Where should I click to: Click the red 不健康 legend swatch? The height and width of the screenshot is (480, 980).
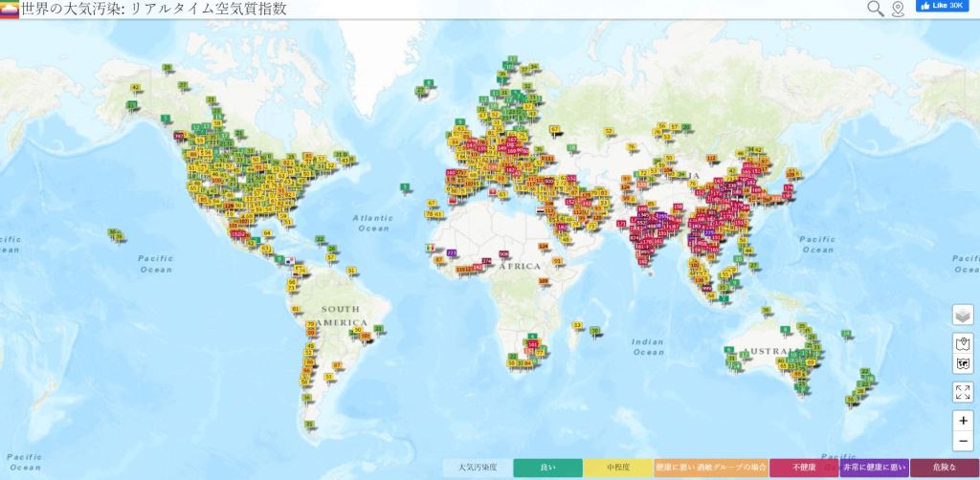click(x=804, y=468)
